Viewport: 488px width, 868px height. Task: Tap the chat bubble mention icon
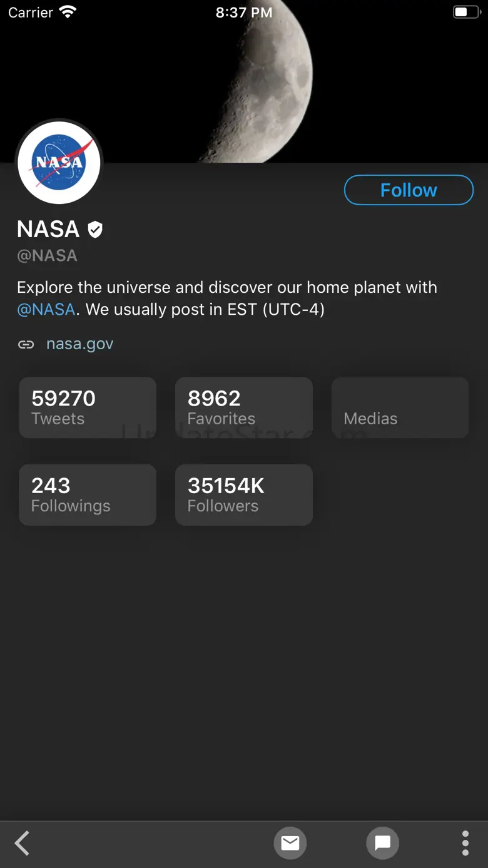382,843
